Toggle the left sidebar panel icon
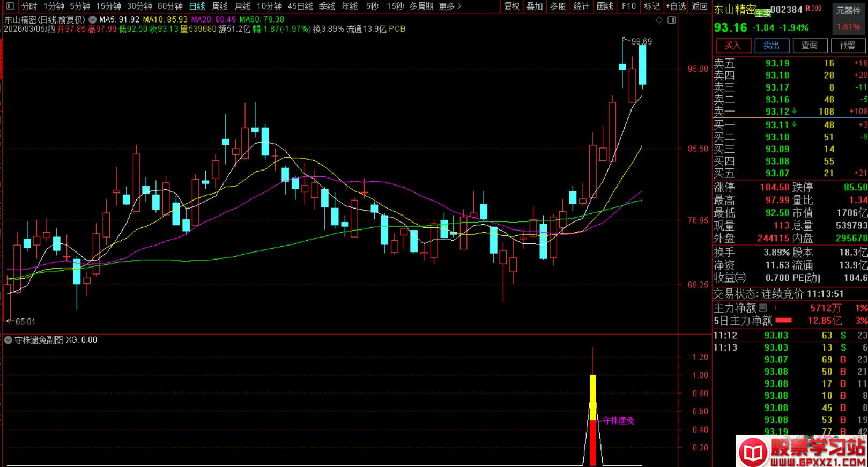The image size is (868, 467). point(10,6)
